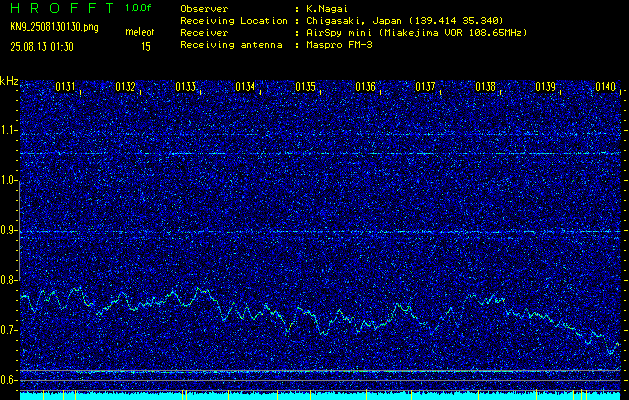Select the AirSpy mini receiver value
Viewport: 629px width, 400px height.
[x=416, y=33]
